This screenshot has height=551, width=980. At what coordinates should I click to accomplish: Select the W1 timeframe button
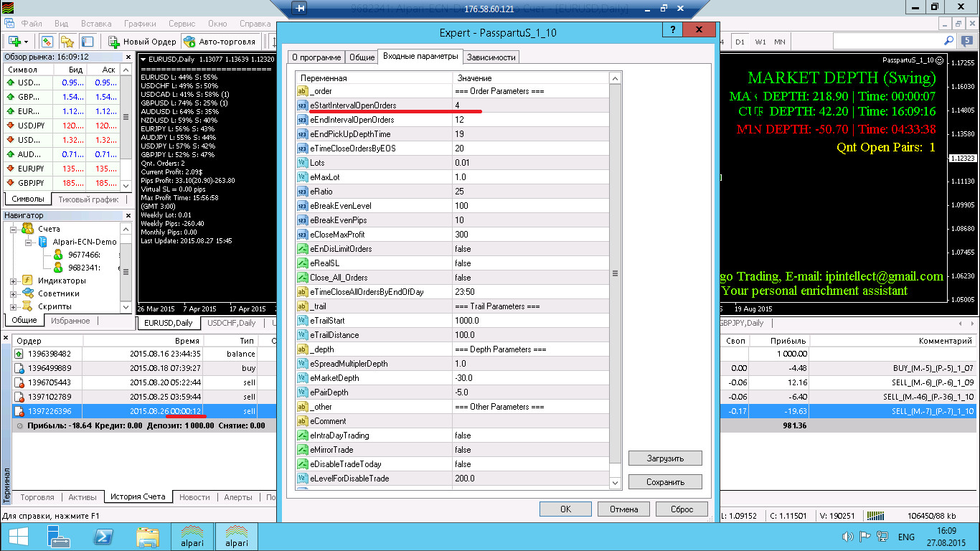tap(760, 42)
